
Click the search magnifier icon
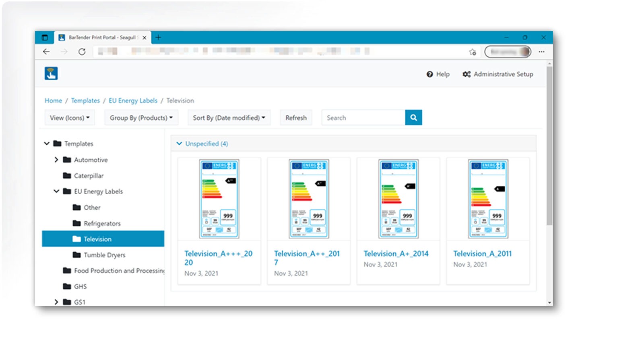413,117
